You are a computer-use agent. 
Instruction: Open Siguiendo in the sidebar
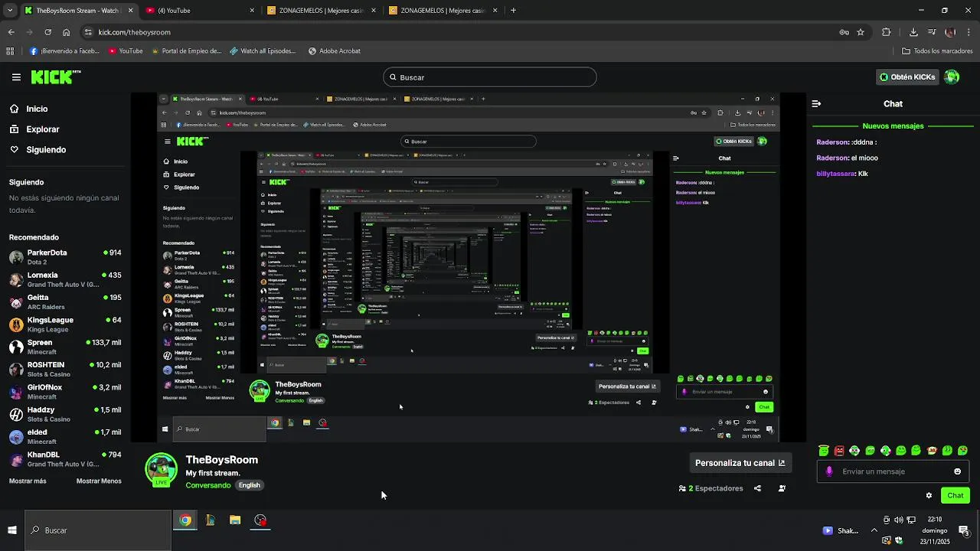(x=45, y=150)
